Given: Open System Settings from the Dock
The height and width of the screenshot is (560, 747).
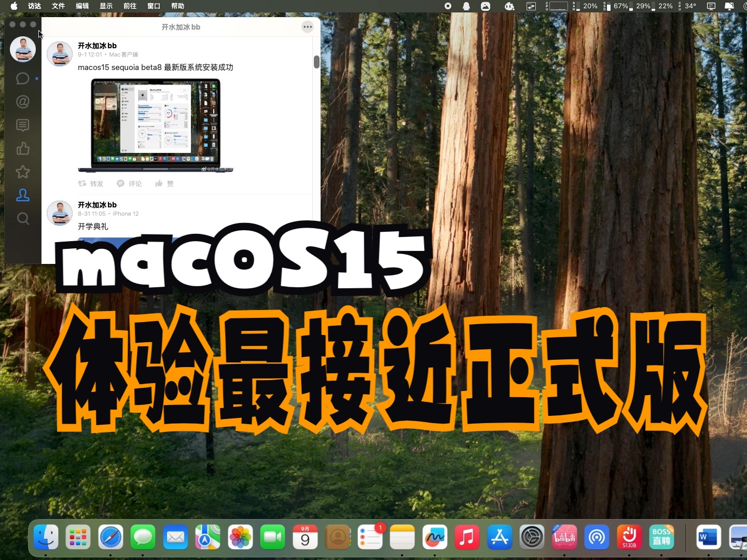Looking at the screenshot, I should tap(532, 537).
